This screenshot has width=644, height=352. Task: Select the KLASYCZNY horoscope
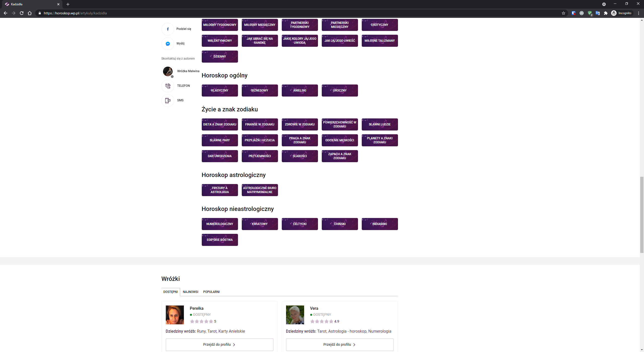(220, 90)
